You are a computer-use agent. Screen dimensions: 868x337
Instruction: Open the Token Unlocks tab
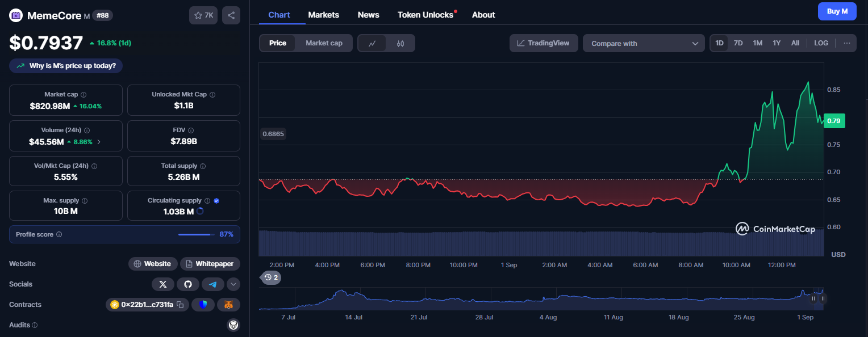point(426,15)
